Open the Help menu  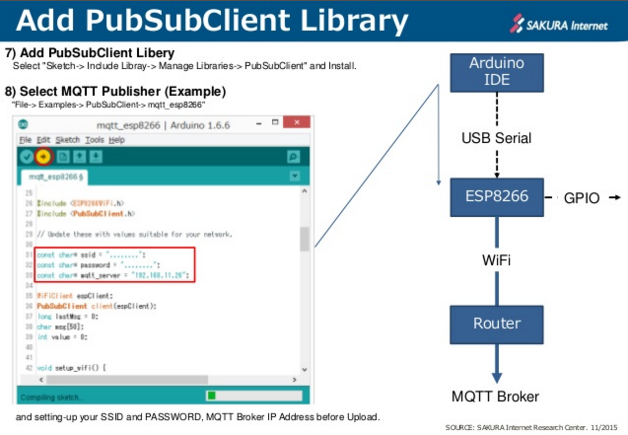click(117, 140)
